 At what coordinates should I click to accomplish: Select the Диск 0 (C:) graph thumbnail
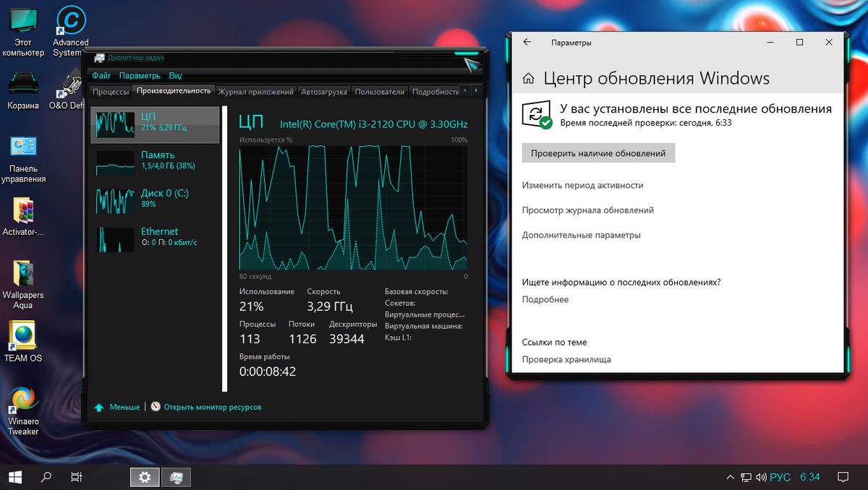116,201
